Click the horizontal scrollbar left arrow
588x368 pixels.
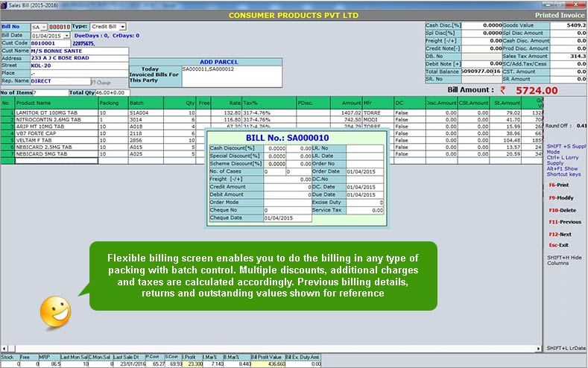click(4, 349)
